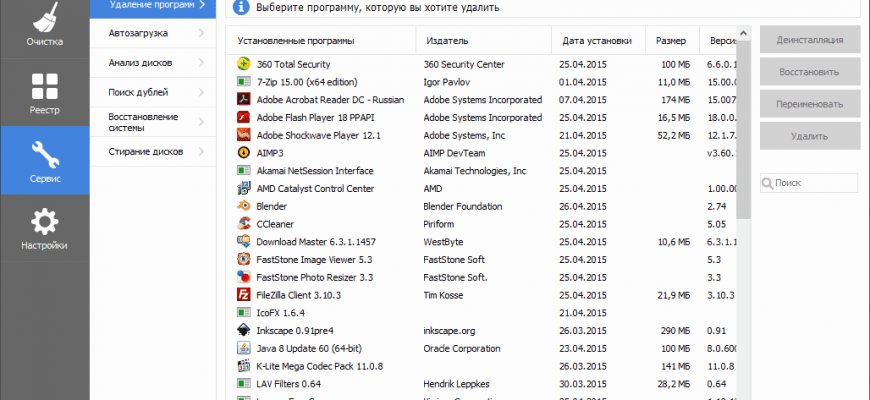Click the Blender Foundation publisher cell
The width and height of the screenshot is (870, 400).
463,206
